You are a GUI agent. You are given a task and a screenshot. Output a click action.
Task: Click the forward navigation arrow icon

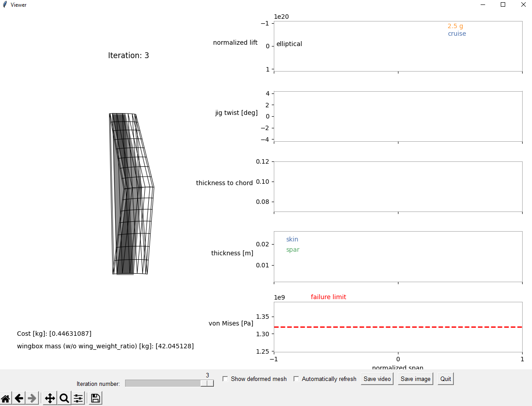click(x=32, y=398)
